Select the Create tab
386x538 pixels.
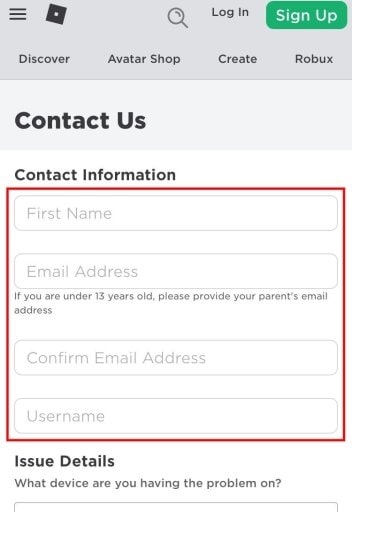point(237,59)
